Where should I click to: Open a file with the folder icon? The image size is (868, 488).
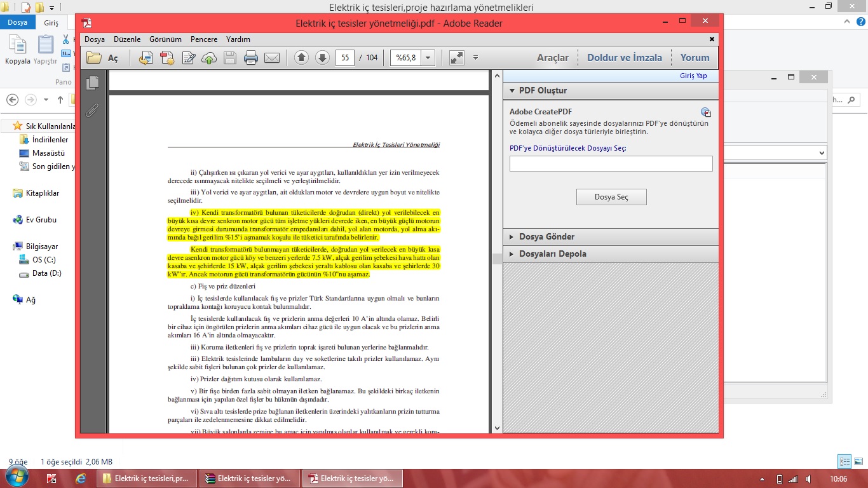(94, 58)
